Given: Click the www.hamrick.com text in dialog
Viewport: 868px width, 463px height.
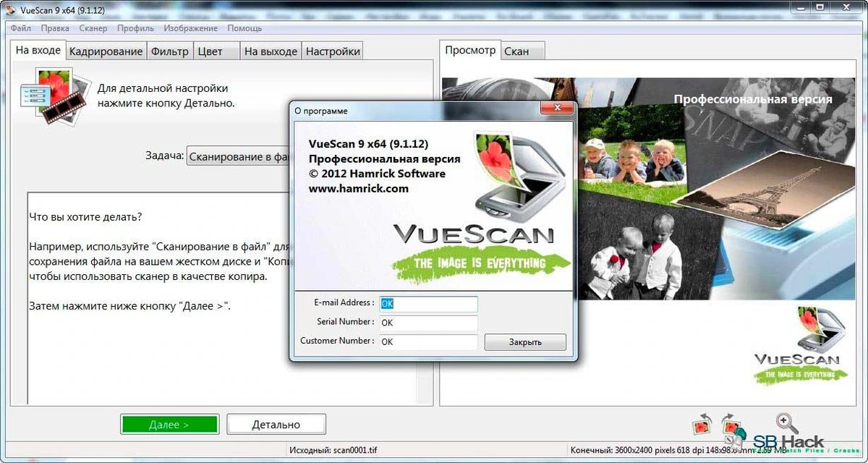Looking at the screenshot, I should pos(358,188).
